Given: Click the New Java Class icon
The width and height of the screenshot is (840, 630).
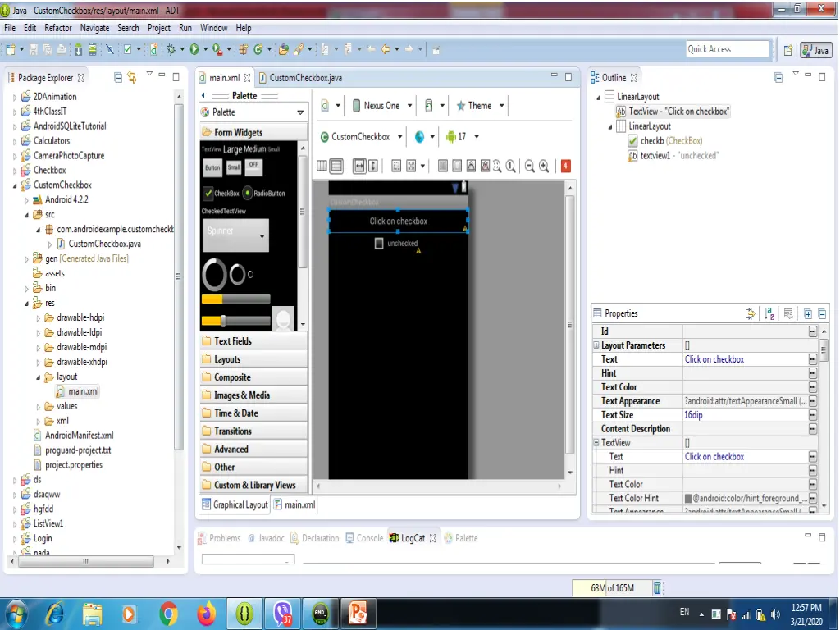Looking at the screenshot, I should click(x=258, y=50).
